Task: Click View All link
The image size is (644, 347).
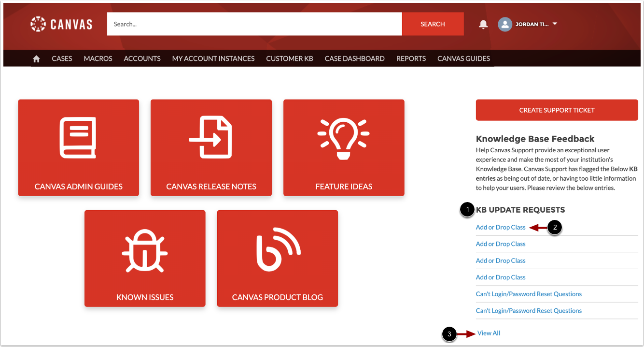Action: click(489, 333)
